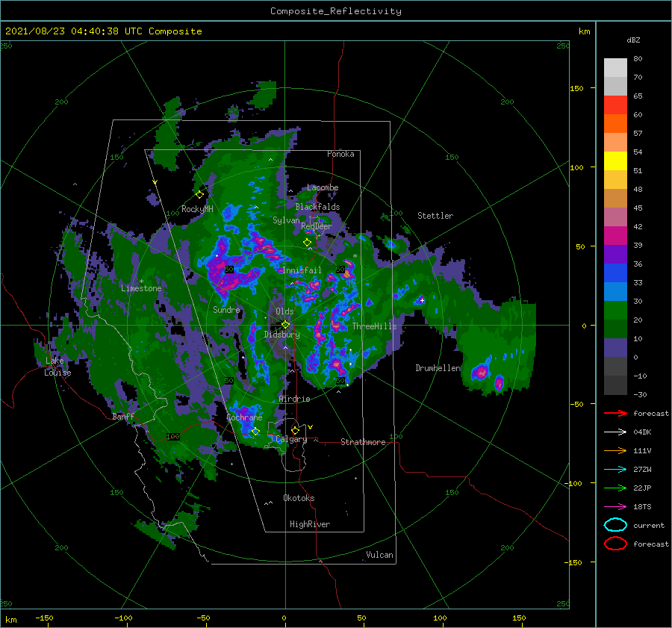Viewport: 672px width, 628px height.
Task: Click the Strathmore city label
Action: [x=363, y=442]
